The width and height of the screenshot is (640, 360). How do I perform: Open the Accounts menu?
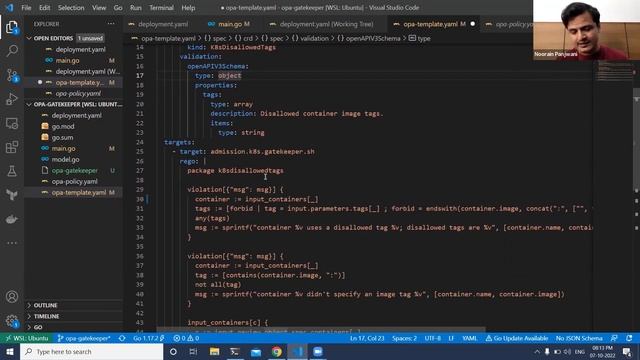click(12, 297)
